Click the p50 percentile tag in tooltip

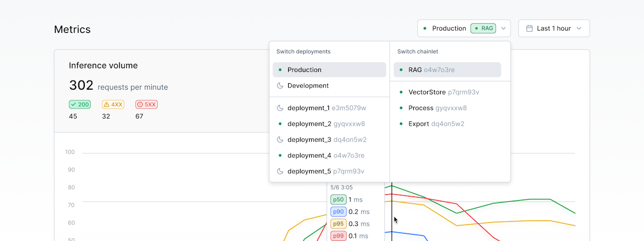pyautogui.click(x=338, y=200)
